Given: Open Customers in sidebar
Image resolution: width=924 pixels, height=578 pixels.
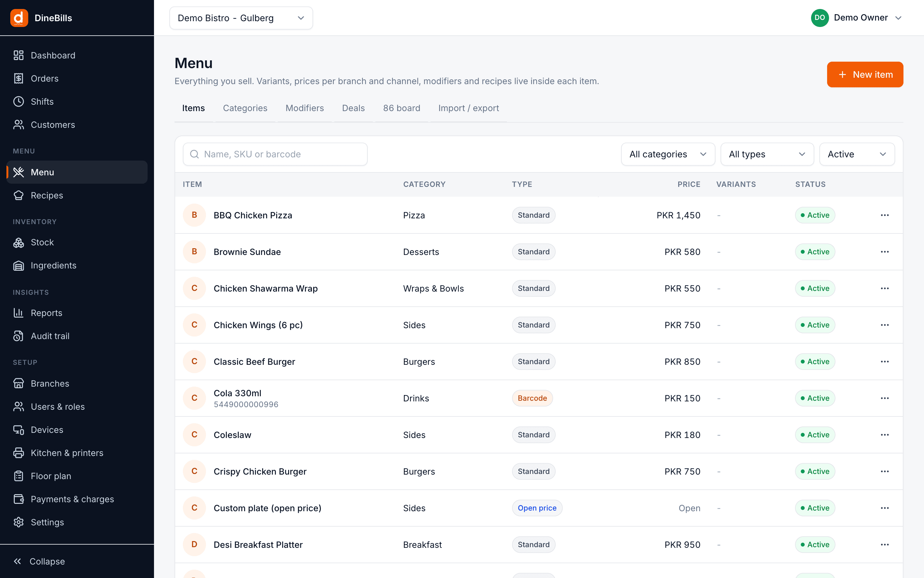Looking at the screenshot, I should tap(77, 125).
